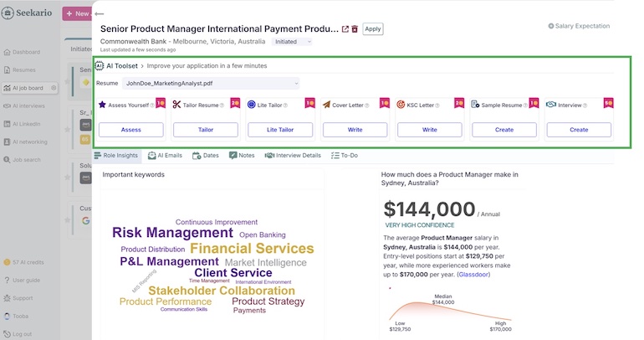Click the red trash delete icon

[355, 28]
